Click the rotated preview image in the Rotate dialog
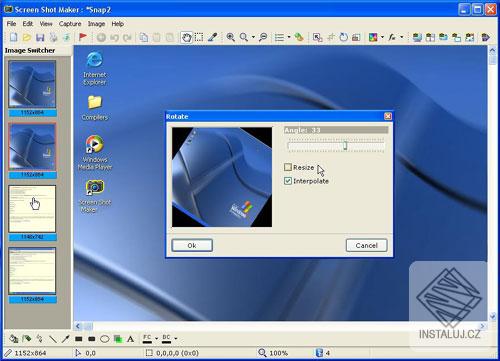500x361 pixels. (x=222, y=177)
